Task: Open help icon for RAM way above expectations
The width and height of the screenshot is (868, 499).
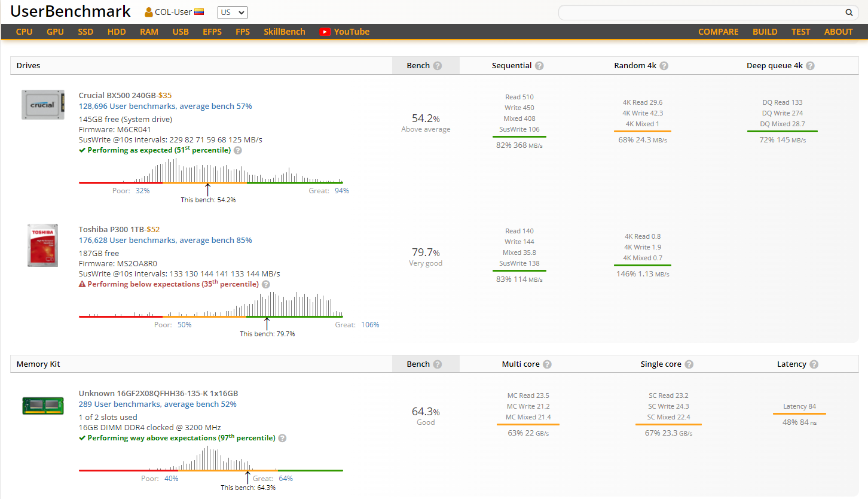Action: coord(282,438)
